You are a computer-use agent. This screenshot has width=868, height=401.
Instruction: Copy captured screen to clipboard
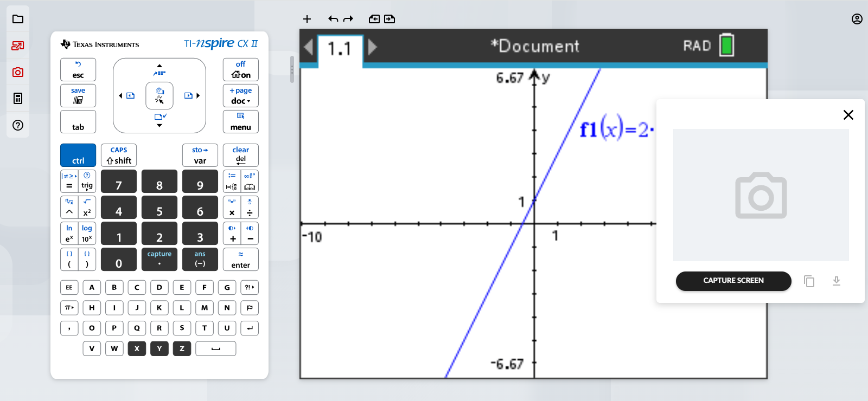click(809, 281)
